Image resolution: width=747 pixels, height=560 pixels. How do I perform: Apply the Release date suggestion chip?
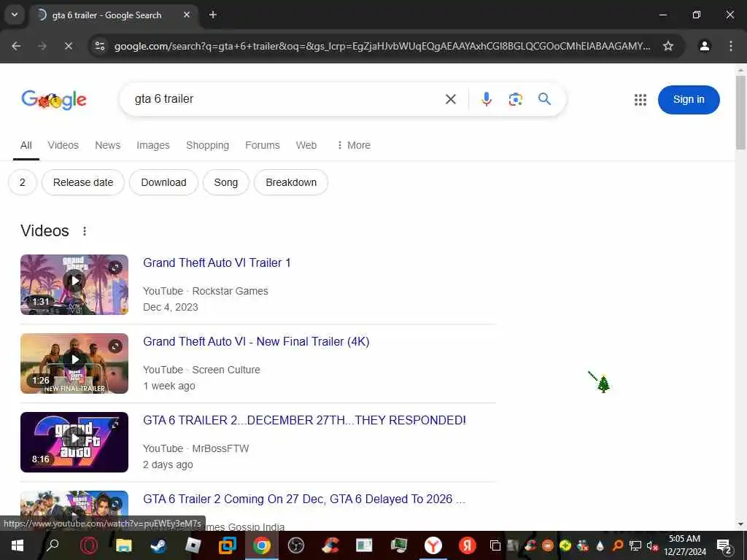(x=83, y=182)
